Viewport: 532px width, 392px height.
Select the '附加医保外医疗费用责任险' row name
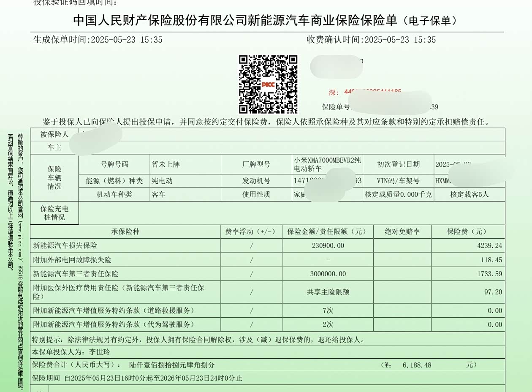point(119,292)
